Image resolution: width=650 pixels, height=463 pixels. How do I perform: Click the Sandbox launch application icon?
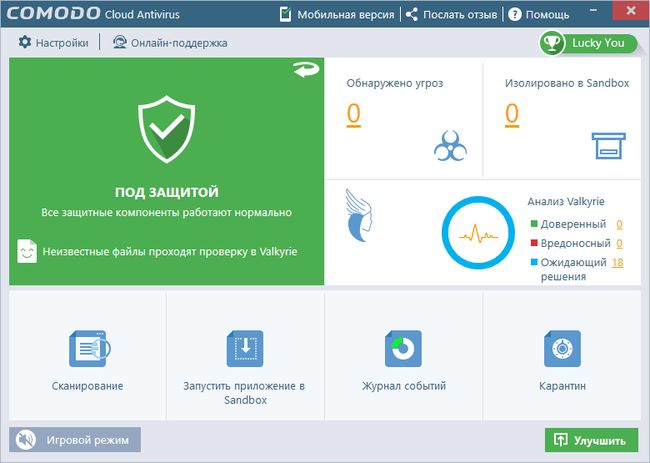coord(245,348)
